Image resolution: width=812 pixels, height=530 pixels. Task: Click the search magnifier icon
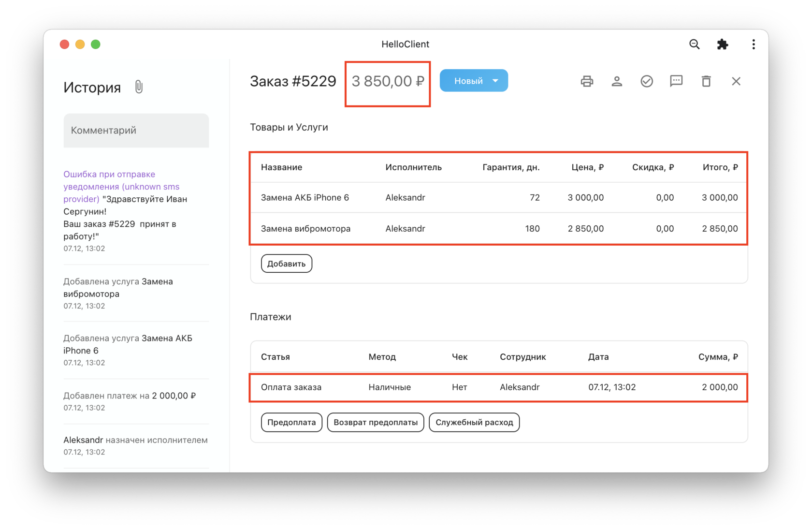coord(694,44)
